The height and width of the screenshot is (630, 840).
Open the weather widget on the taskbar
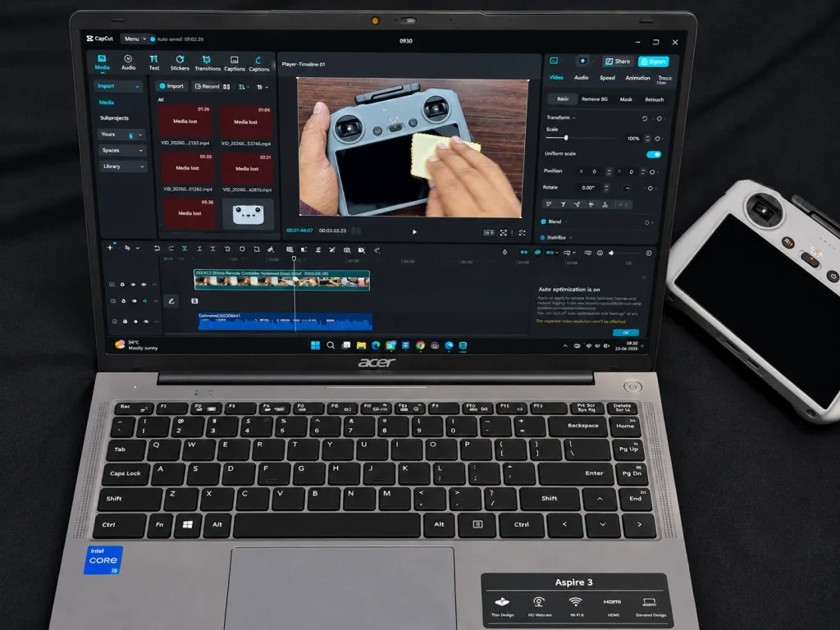tap(137, 345)
